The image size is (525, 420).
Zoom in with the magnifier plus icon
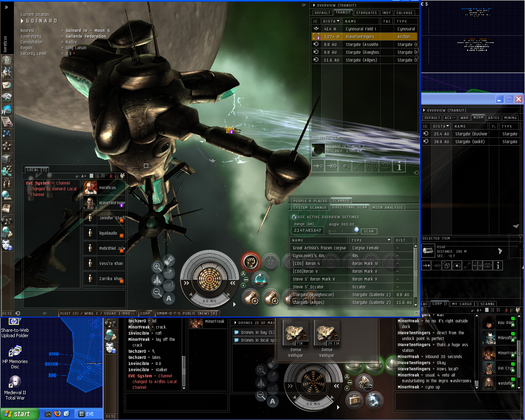pyautogui.click(x=157, y=267)
